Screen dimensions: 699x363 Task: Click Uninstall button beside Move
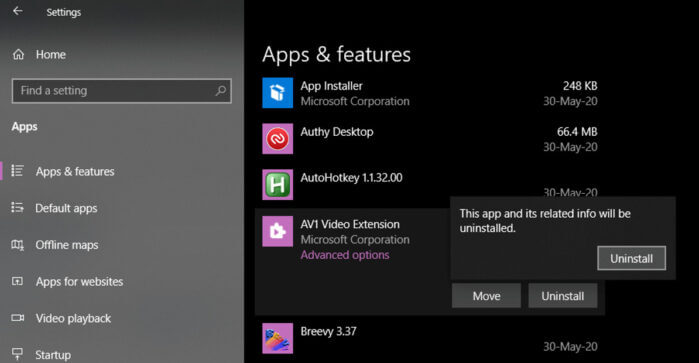click(563, 296)
